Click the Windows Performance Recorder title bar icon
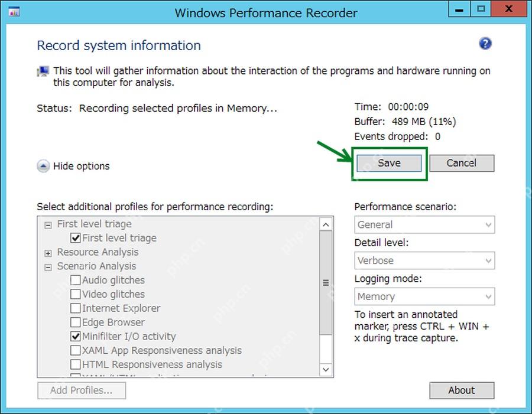The image size is (532, 414). coord(14,12)
